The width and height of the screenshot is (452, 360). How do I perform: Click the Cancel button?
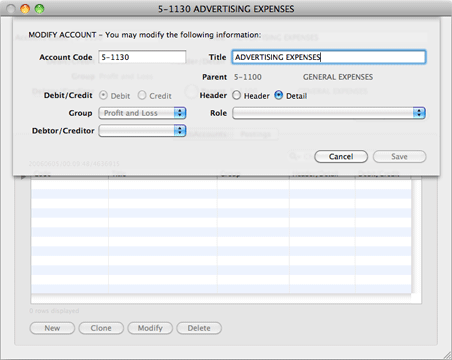coord(341,157)
